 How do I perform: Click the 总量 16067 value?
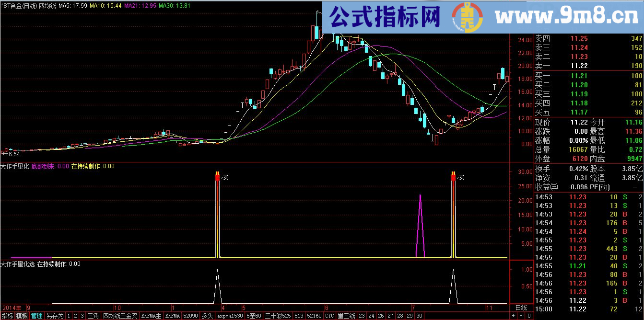578,149
